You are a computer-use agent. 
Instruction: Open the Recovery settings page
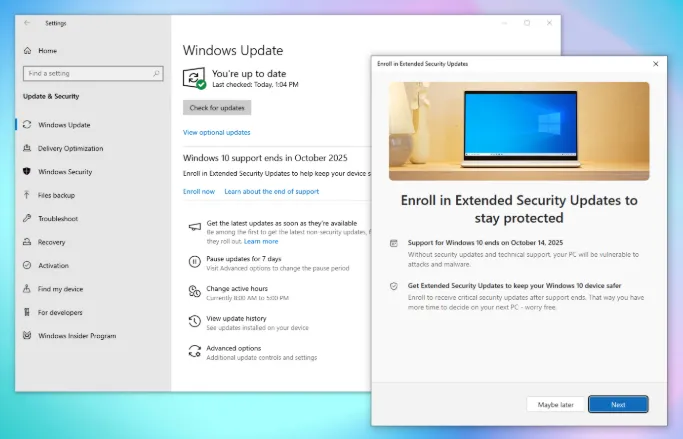(x=51, y=242)
